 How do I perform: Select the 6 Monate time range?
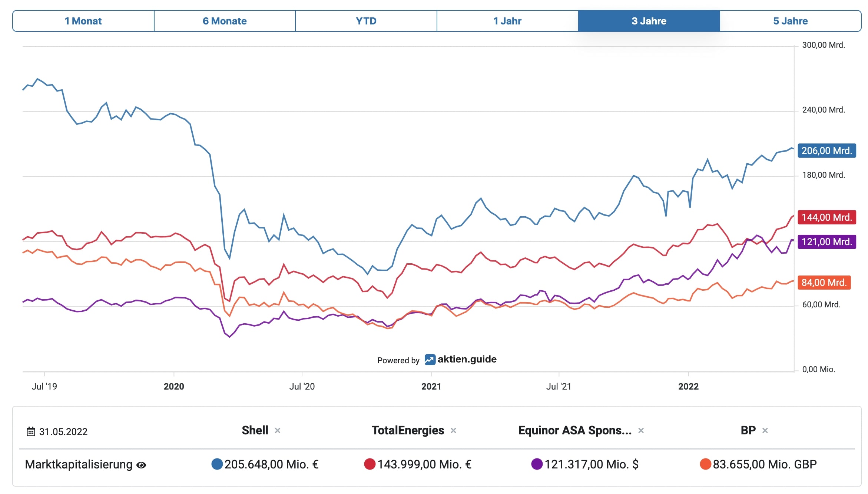(x=225, y=21)
